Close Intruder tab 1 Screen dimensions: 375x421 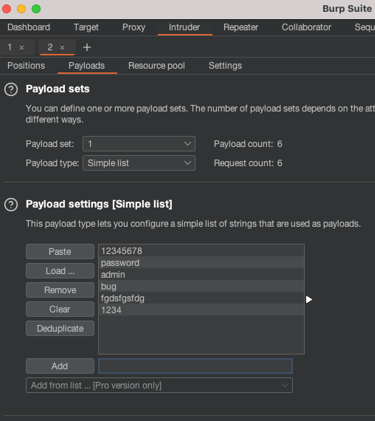click(x=22, y=48)
